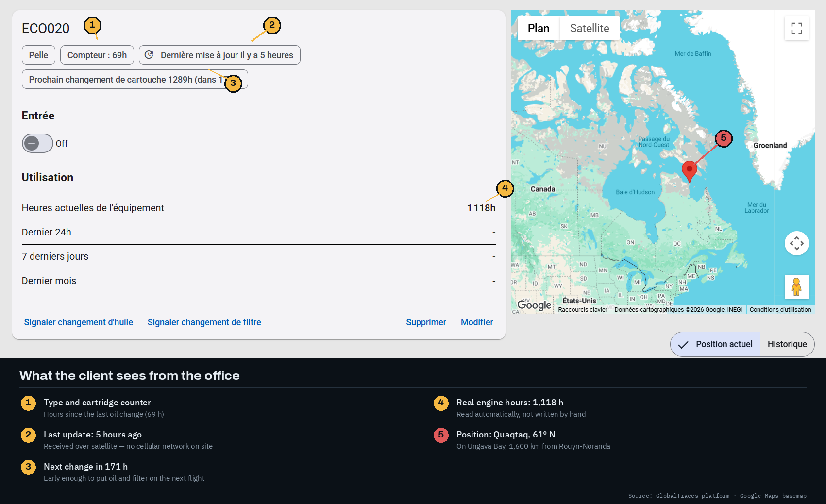
Task: Open the Conditions d'utilisation map link
Action: [x=780, y=309]
